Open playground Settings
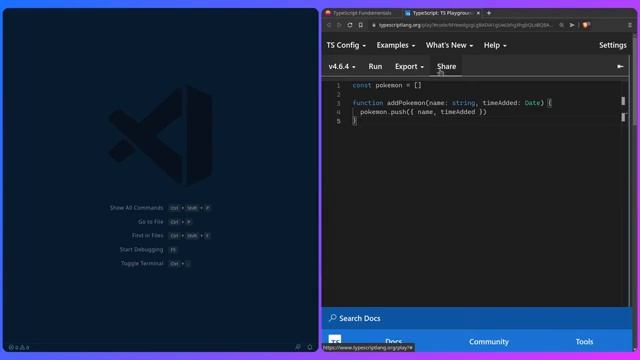 click(613, 45)
